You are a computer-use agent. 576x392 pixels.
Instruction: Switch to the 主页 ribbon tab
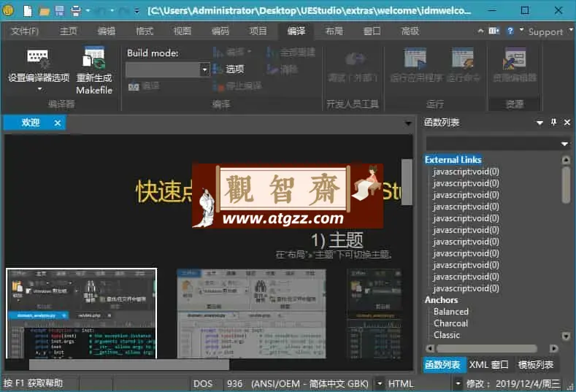69,31
